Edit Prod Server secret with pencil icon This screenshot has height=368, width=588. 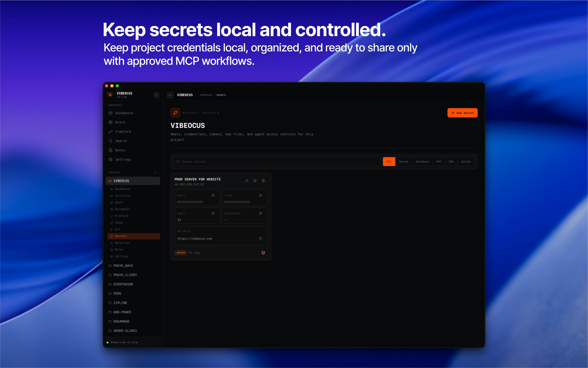point(247,181)
